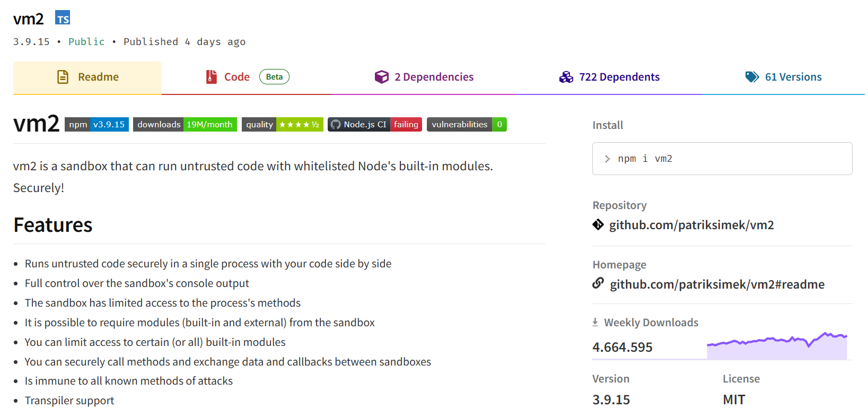Click the weekly downloads sparkline chart
868x417 pixels.
click(x=776, y=347)
